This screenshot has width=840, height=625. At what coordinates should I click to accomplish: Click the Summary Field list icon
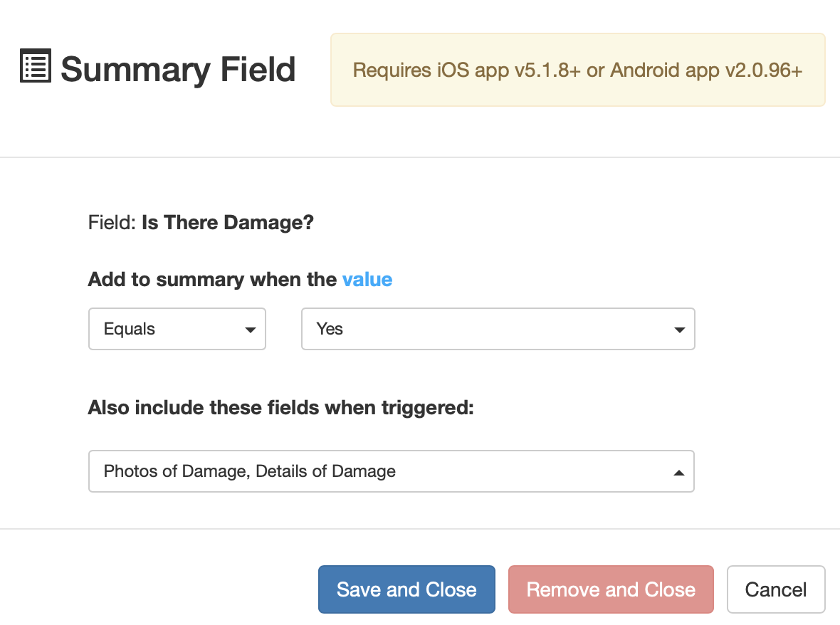coord(35,67)
